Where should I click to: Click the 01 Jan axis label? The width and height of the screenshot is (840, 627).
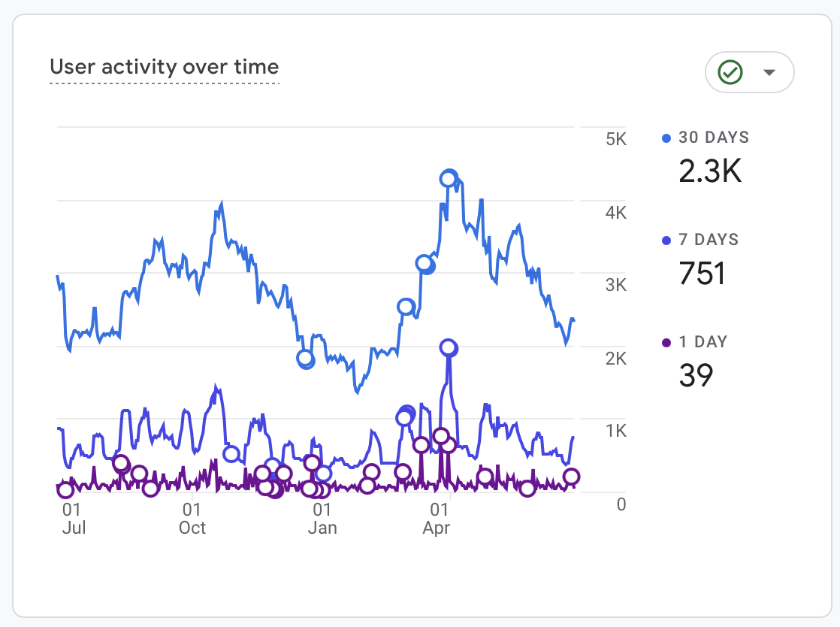(x=322, y=518)
